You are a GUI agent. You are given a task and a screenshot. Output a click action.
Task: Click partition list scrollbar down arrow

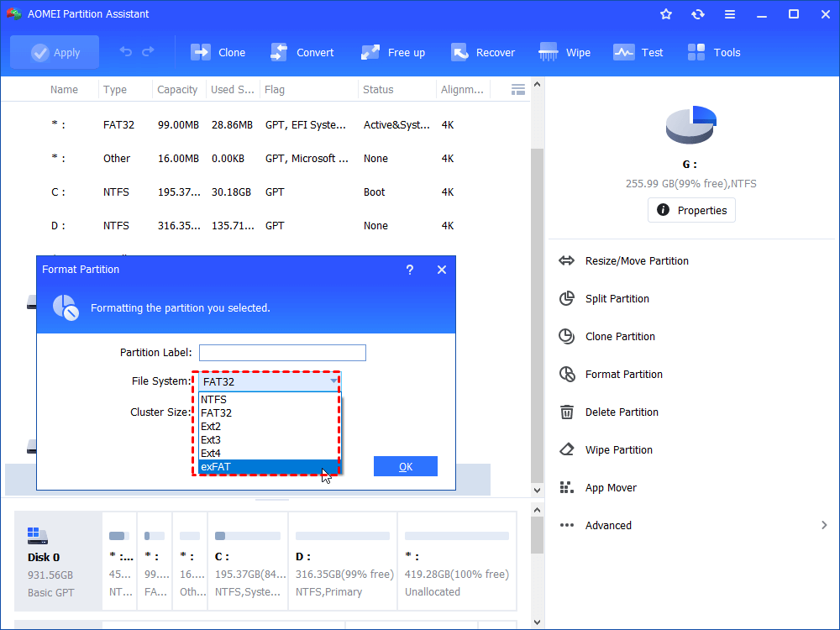[x=537, y=490]
